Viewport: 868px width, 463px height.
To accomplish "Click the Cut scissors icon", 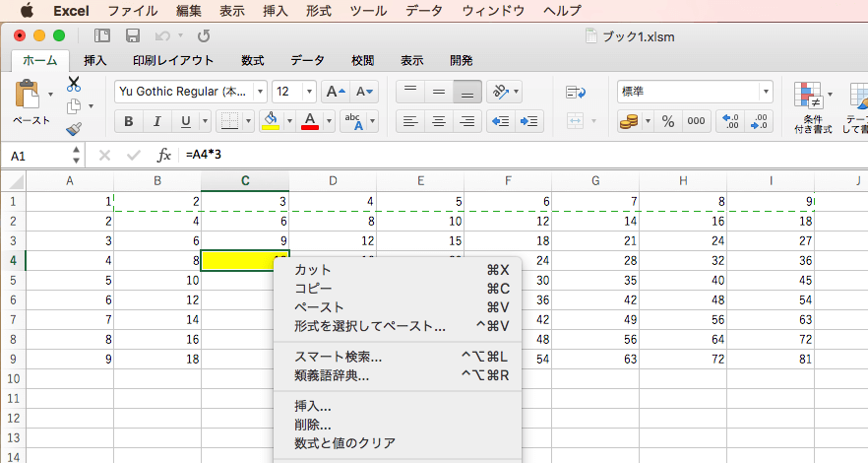I will coord(73,84).
